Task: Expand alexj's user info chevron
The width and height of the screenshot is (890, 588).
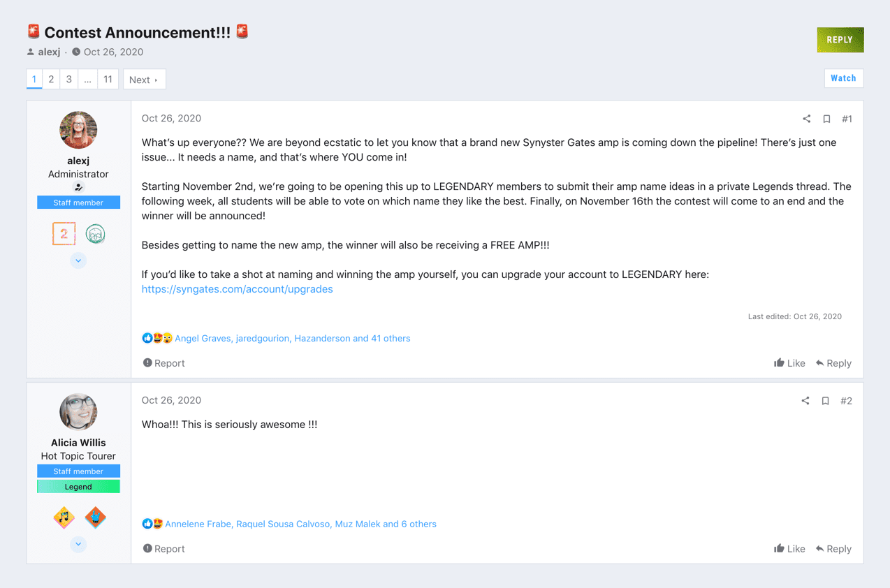Action: pos(78,260)
